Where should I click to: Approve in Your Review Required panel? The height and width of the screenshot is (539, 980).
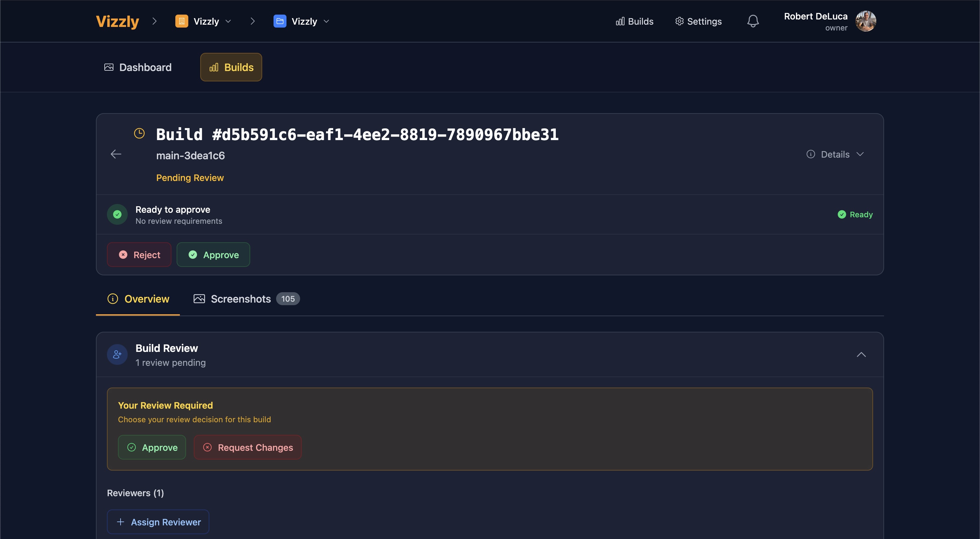(152, 447)
